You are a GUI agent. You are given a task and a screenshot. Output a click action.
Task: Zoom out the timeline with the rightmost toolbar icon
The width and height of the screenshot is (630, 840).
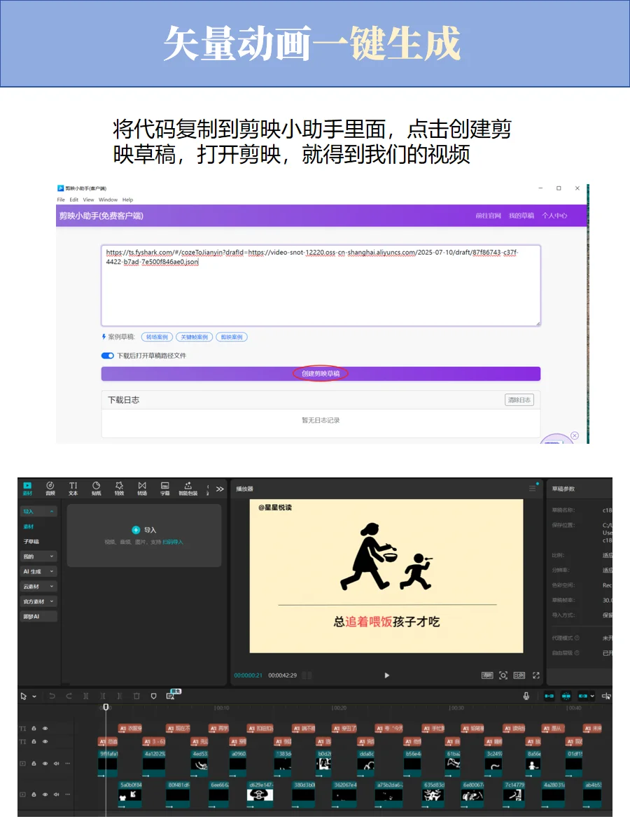(x=606, y=696)
